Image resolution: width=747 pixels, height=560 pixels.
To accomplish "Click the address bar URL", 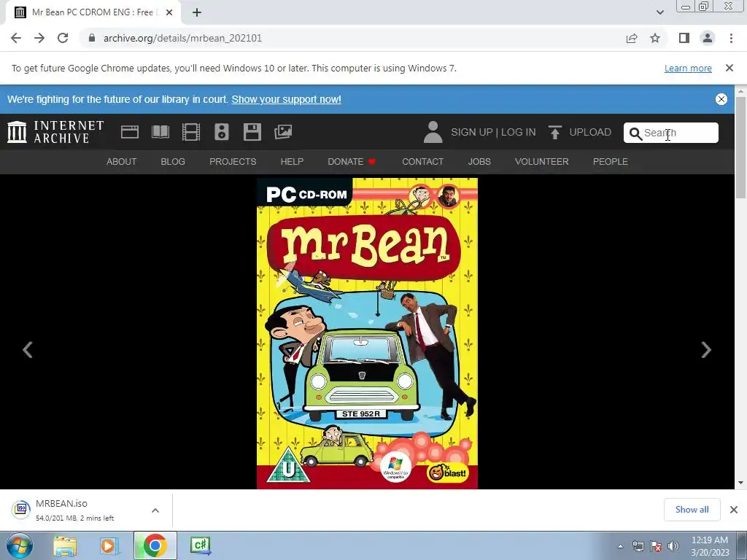I will pyautogui.click(x=182, y=38).
